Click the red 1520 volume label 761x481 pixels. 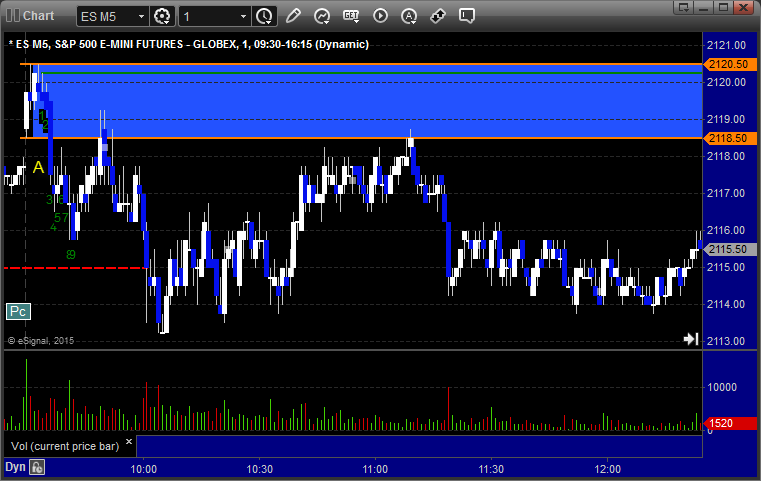pyautogui.click(x=729, y=423)
